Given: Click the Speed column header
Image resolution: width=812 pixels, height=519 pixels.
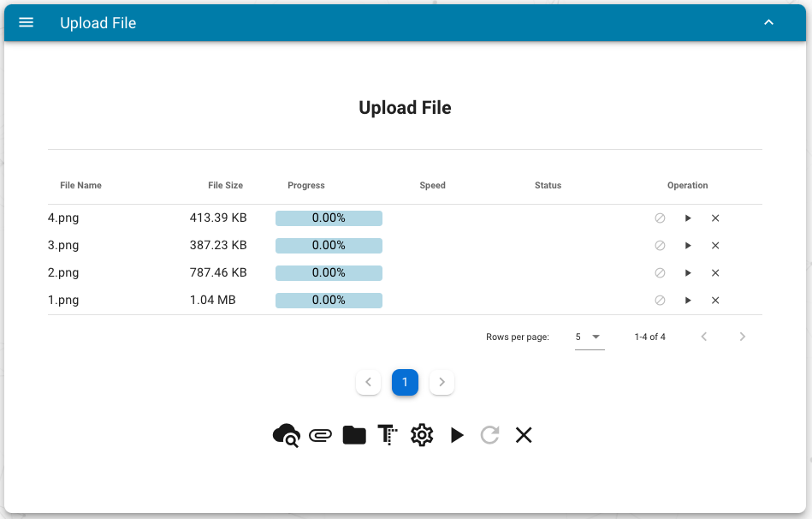Looking at the screenshot, I should pos(432,186).
